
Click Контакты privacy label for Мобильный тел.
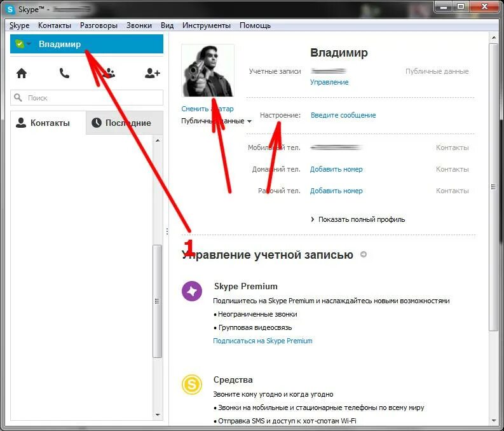click(452, 148)
